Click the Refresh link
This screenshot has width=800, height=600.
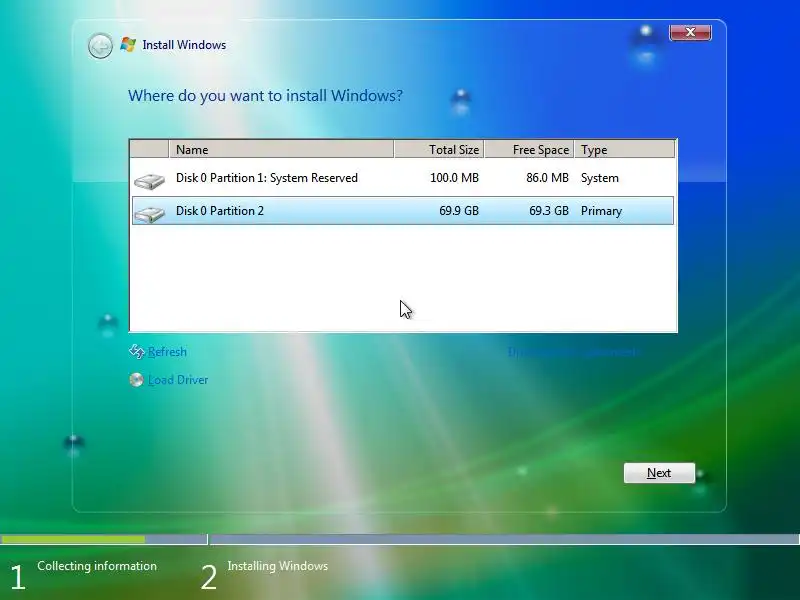pos(167,352)
